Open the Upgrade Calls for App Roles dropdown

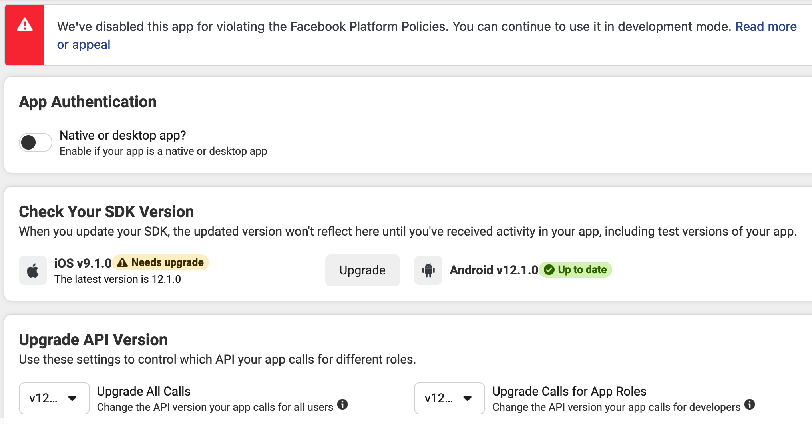coord(449,398)
